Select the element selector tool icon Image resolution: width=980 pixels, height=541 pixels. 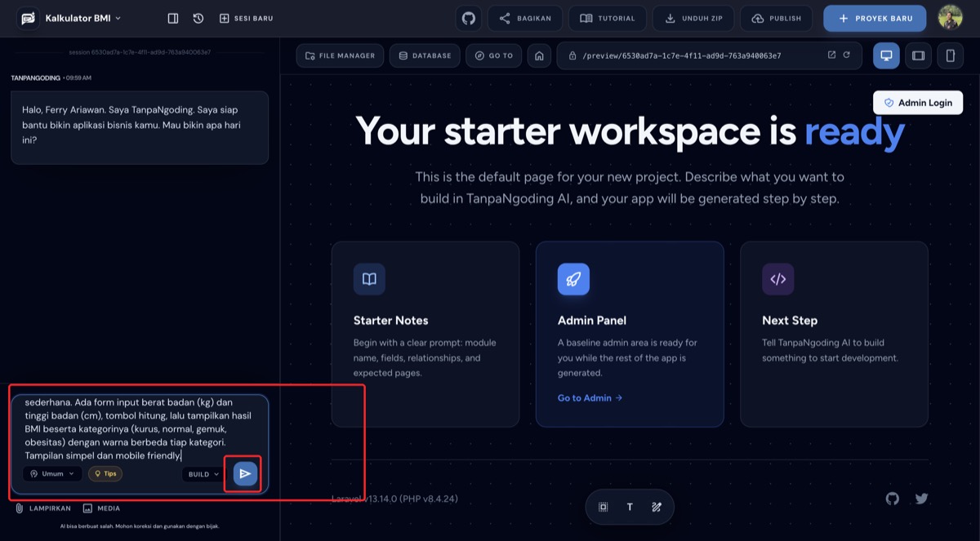[x=603, y=507]
